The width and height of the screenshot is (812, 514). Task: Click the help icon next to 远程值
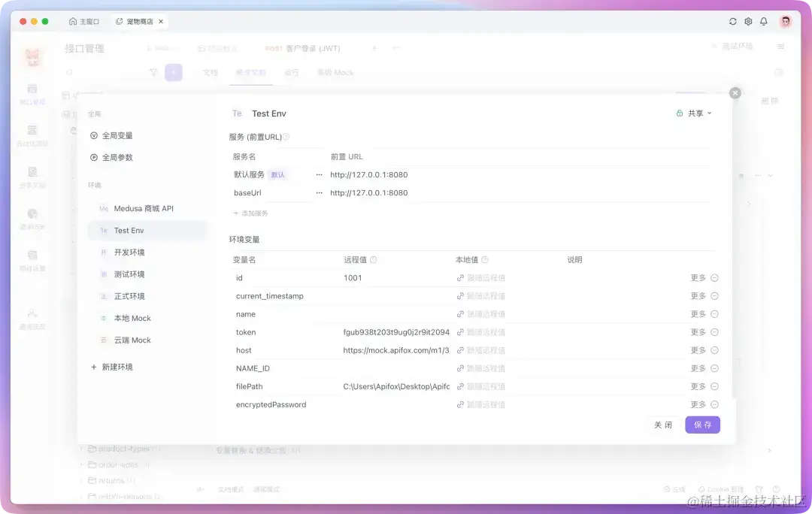374,260
